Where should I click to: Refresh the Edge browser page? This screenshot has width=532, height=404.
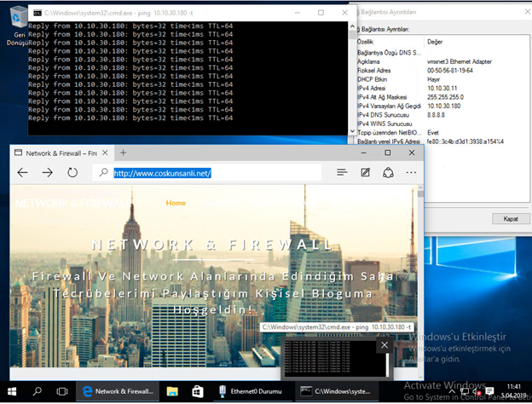click(72, 173)
